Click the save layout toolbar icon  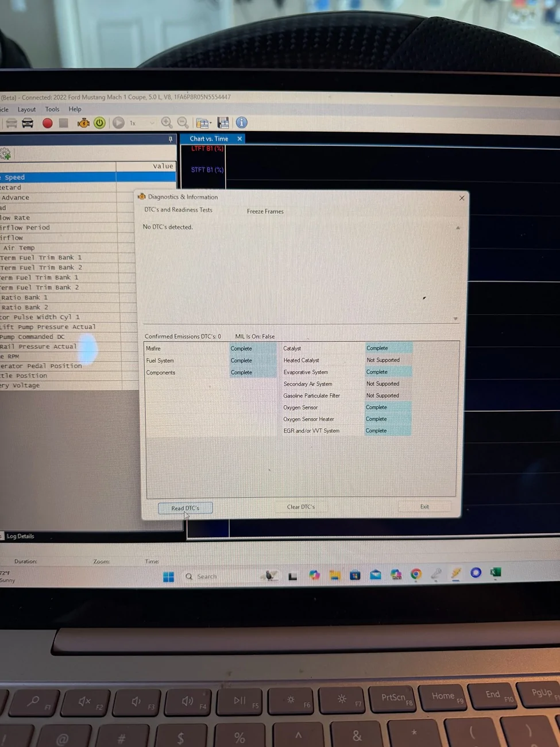click(223, 123)
